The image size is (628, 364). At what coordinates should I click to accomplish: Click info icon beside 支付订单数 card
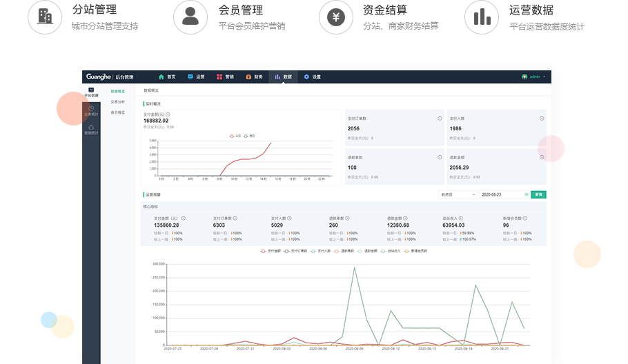[440, 119]
